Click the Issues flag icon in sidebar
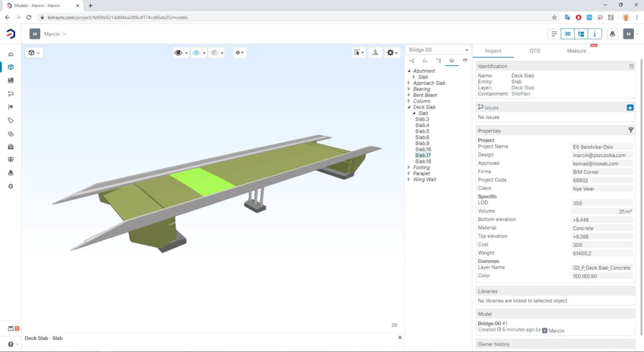Image resolution: width=644 pixels, height=352 pixels. pyautogui.click(x=11, y=107)
